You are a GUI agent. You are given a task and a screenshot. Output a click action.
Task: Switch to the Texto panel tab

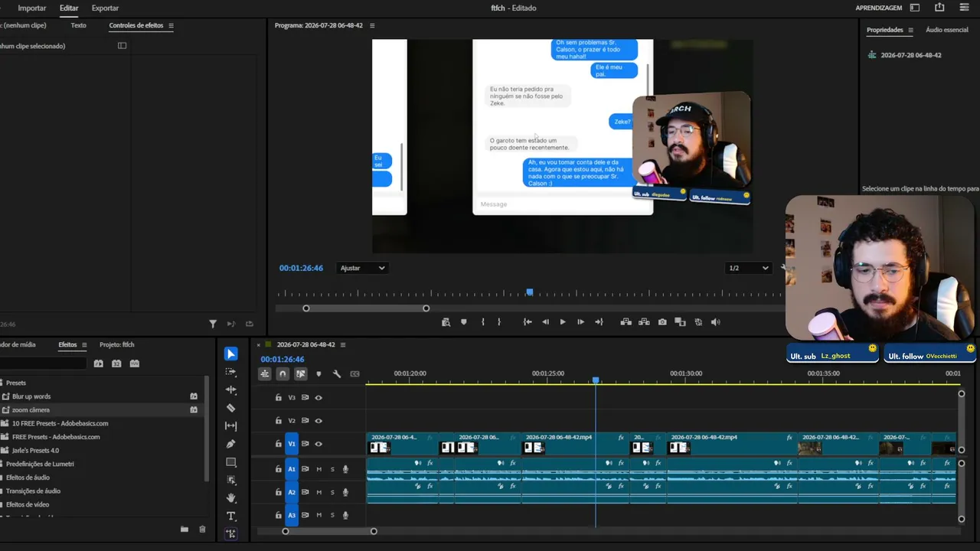(78, 25)
